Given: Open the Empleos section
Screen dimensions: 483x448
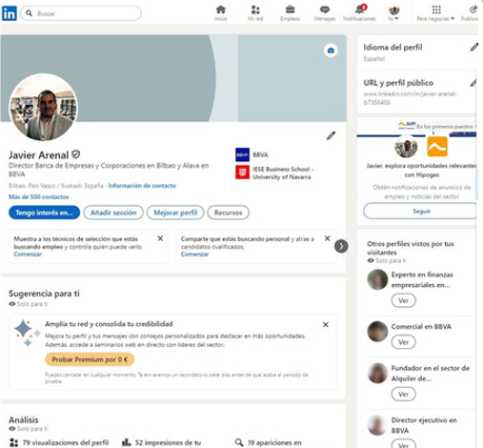Looking at the screenshot, I should coord(290,13).
